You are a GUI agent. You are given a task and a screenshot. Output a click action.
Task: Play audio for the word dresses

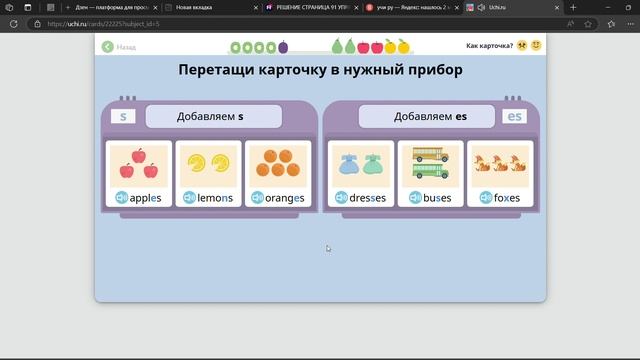341,198
